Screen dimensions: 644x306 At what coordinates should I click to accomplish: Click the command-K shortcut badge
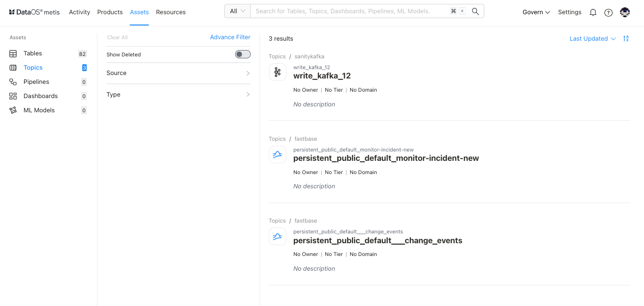coord(457,11)
